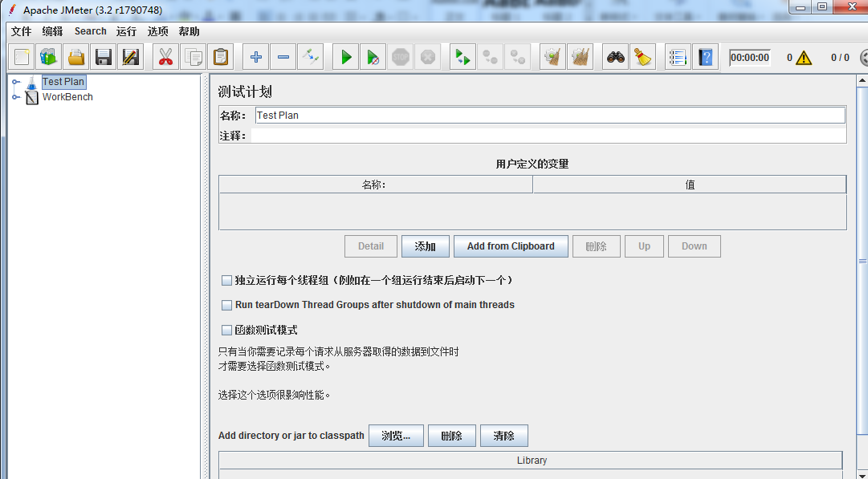Open the Templates icon in toolbar

[49, 57]
